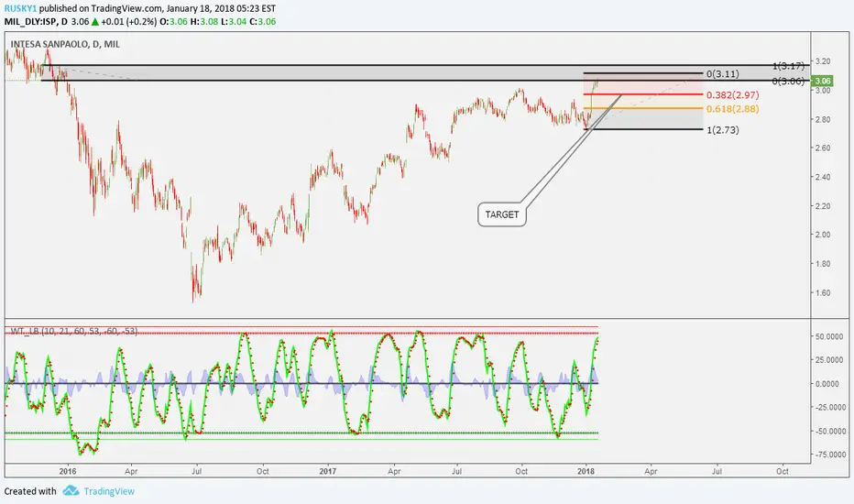
Task: Click the INTESA SANPAOLO, D, MIL chart title
Action: coord(65,44)
